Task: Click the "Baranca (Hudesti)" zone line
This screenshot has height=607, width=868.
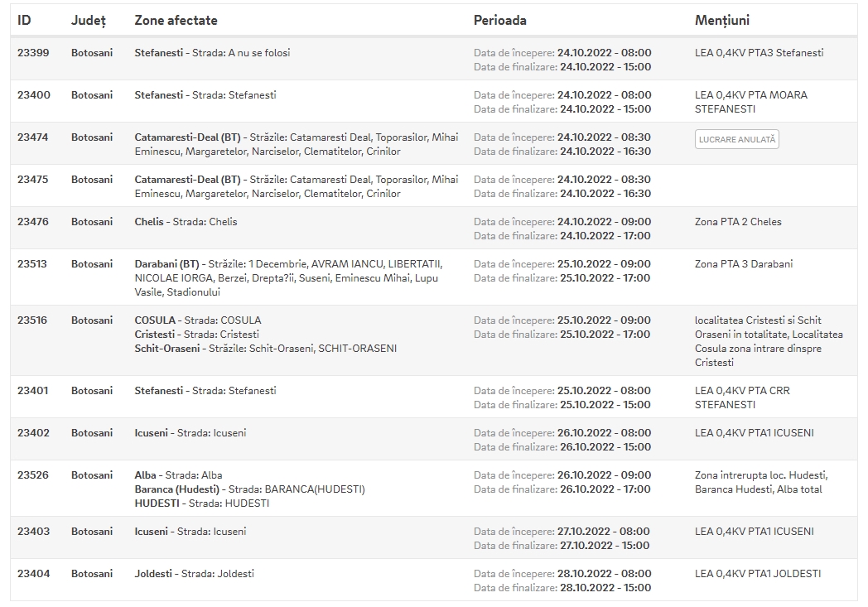Action: tap(249, 489)
